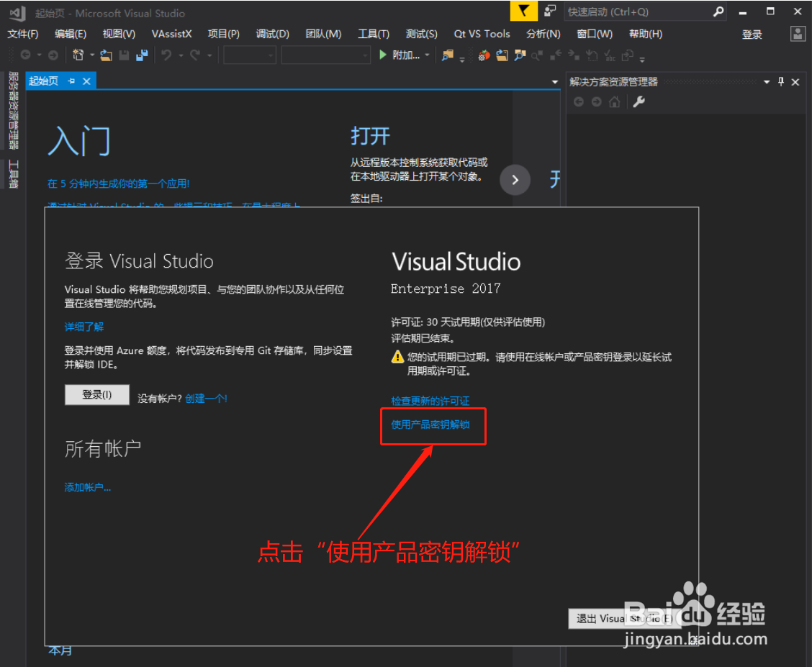
Task: Close the 解决方案资源管理器 panel
Action: pos(795,82)
